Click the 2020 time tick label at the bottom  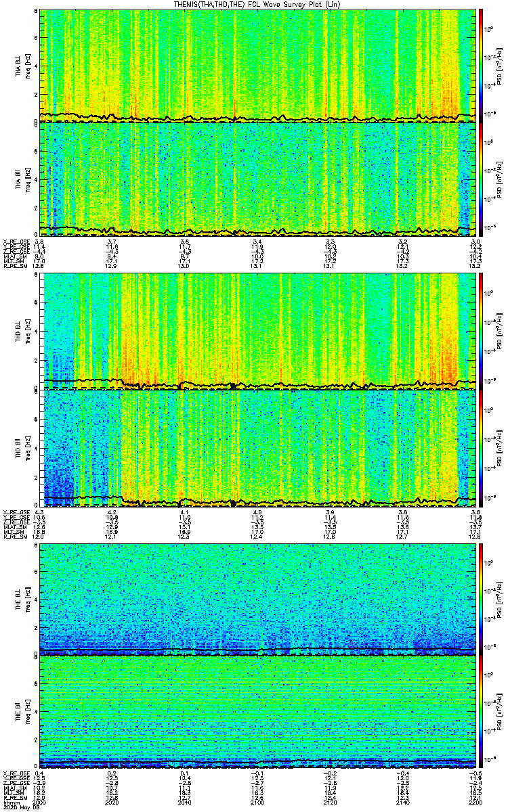click(113, 800)
